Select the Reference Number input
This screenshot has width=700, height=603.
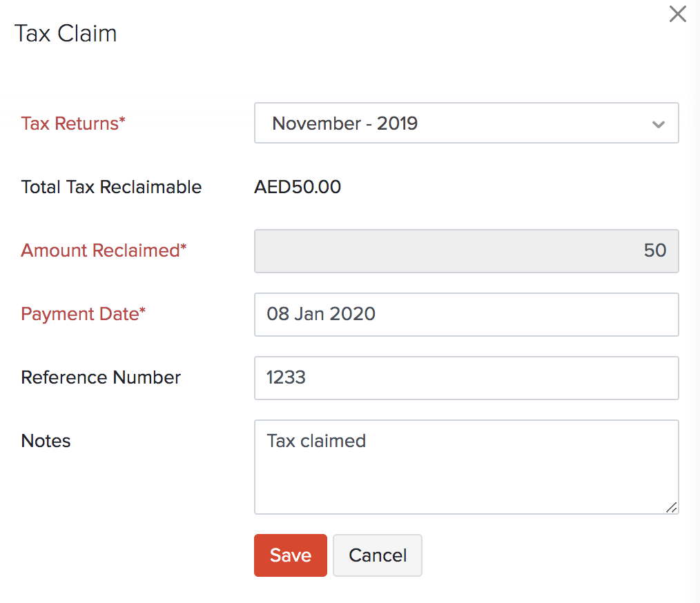[466, 378]
